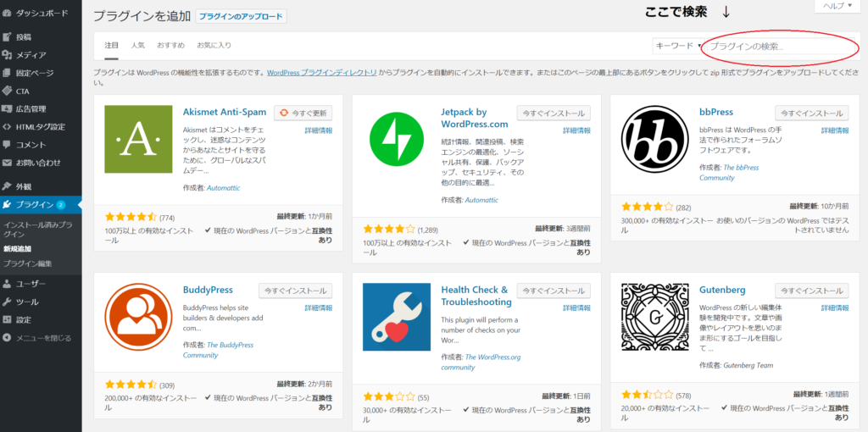This screenshot has height=432, width=868.
Task: Click The WordPress.org community author link
Action: [481, 363]
